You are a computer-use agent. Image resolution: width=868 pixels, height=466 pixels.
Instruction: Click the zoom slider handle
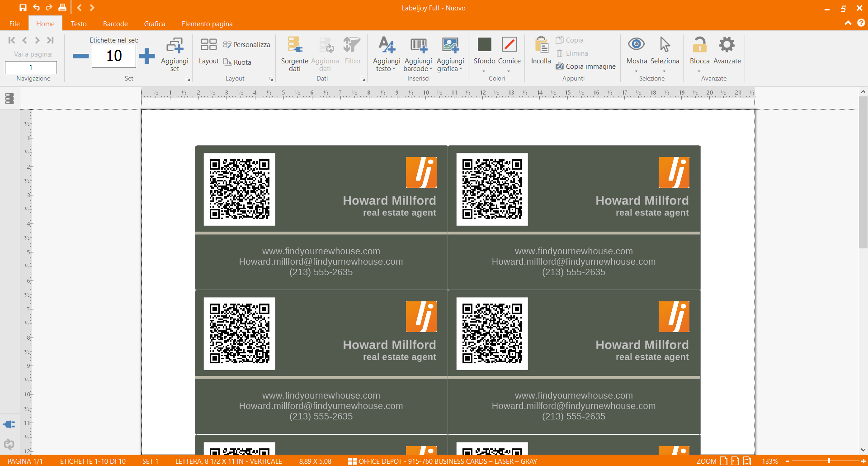pos(829,461)
